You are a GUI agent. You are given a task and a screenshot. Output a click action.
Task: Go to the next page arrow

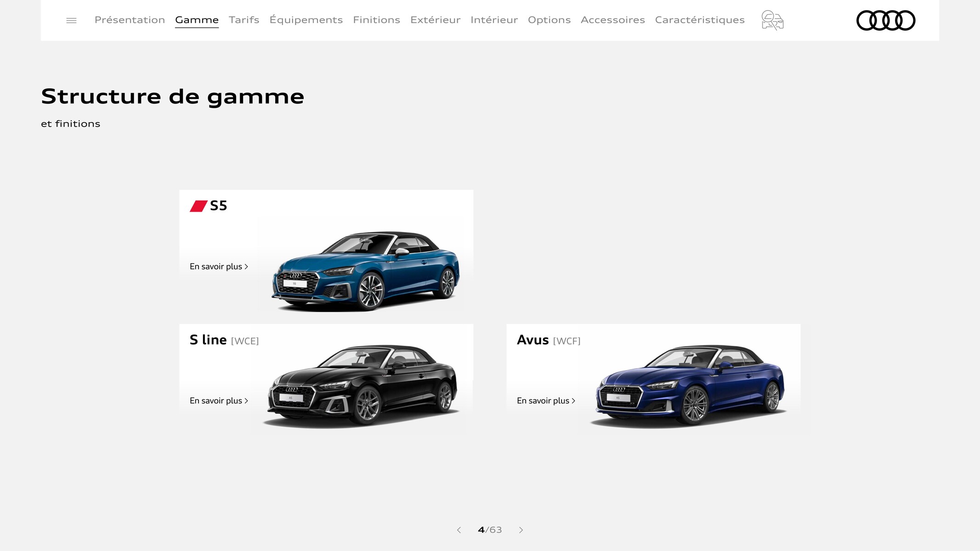click(x=521, y=530)
